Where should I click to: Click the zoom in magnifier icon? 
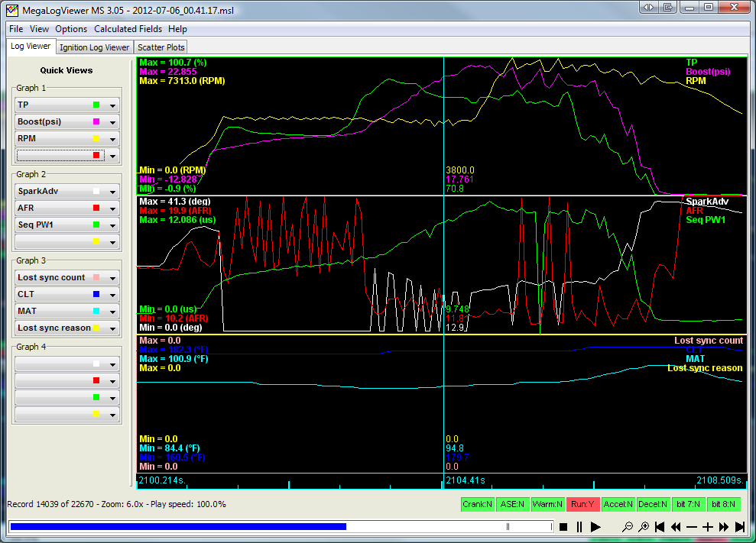644,527
